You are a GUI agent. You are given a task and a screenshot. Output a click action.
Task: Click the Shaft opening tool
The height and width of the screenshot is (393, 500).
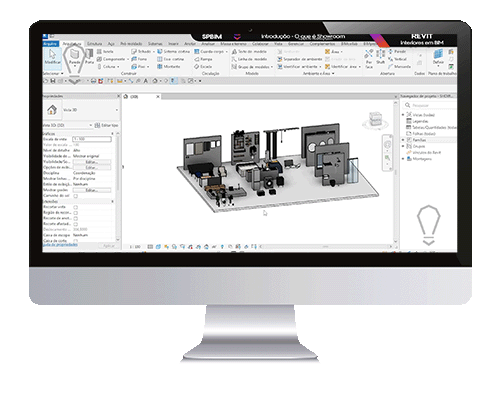pos(380,57)
